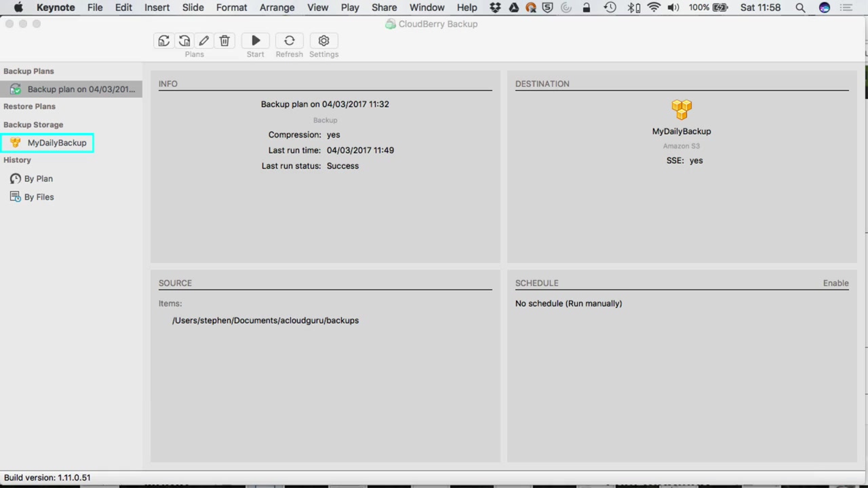The height and width of the screenshot is (488, 868).
Task: Open the Edit menu
Action: (x=123, y=7)
